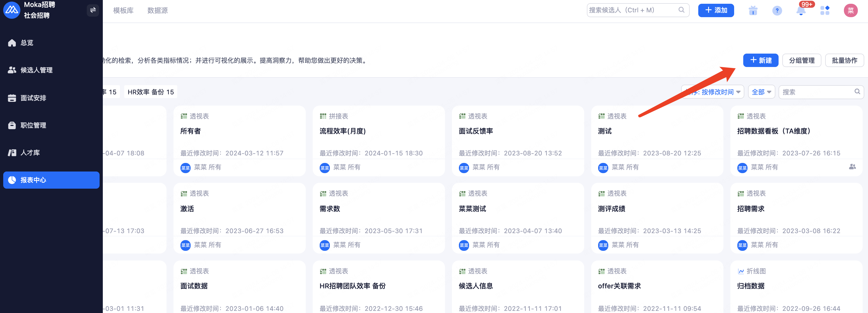Open the 菜 user avatar menu
Image resolution: width=868 pixels, height=313 pixels.
pyautogui.click(x=851, y=10)
